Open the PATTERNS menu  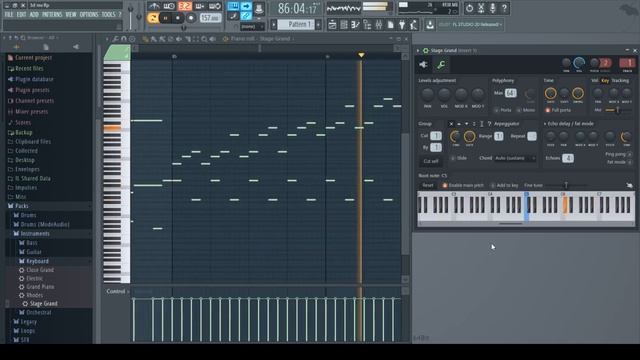[52, 14]
